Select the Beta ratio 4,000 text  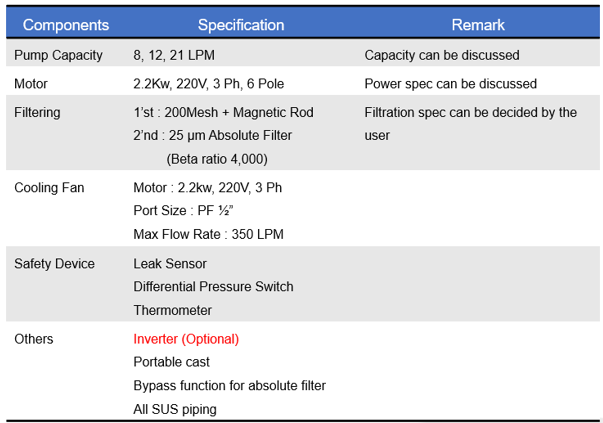(217, 159)
